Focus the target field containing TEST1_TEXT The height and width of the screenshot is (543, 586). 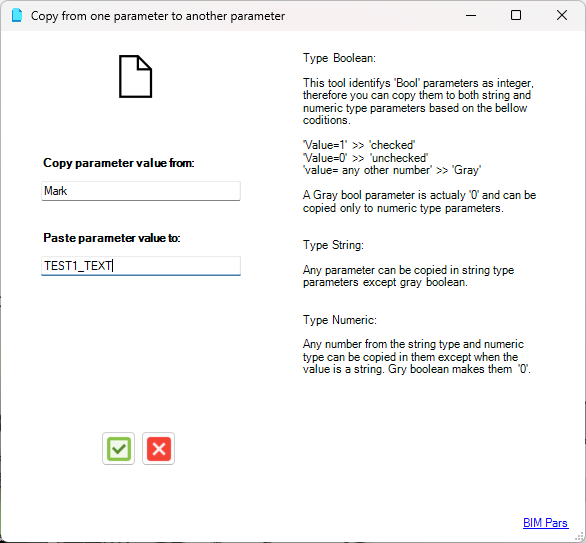(141, 266)
